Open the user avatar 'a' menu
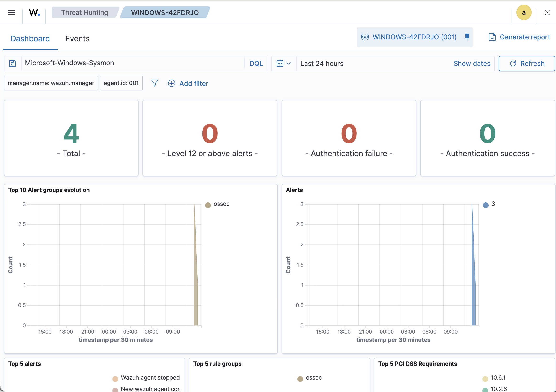 point(524,12)
